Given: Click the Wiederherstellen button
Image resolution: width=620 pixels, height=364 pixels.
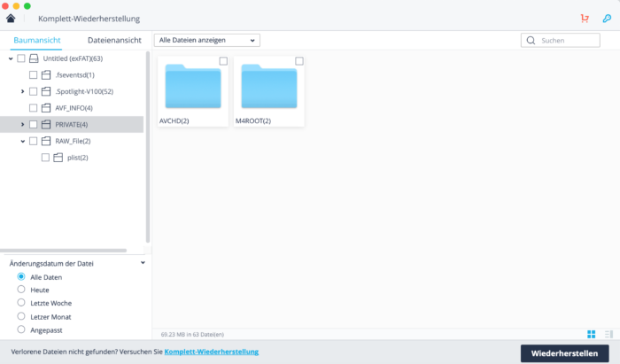Looking at the screenshot, I should [565, 353].
